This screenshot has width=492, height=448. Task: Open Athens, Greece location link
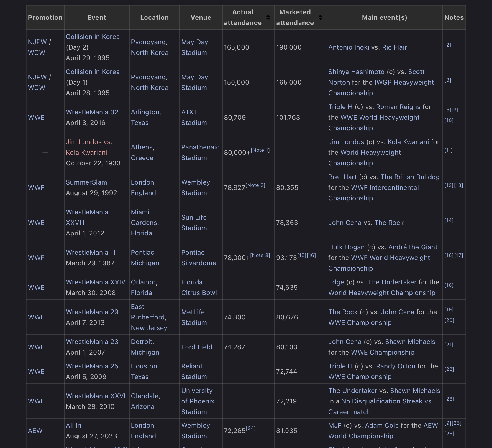(142, 153)
